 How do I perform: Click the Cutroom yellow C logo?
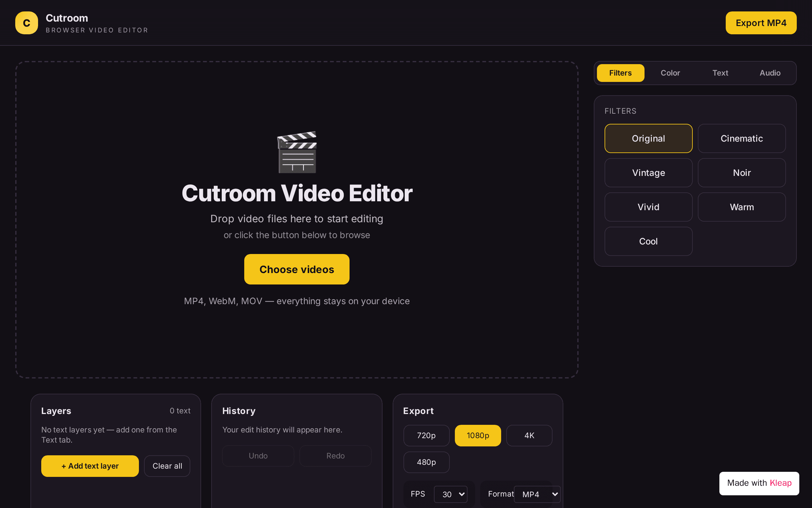coord(27,23)
